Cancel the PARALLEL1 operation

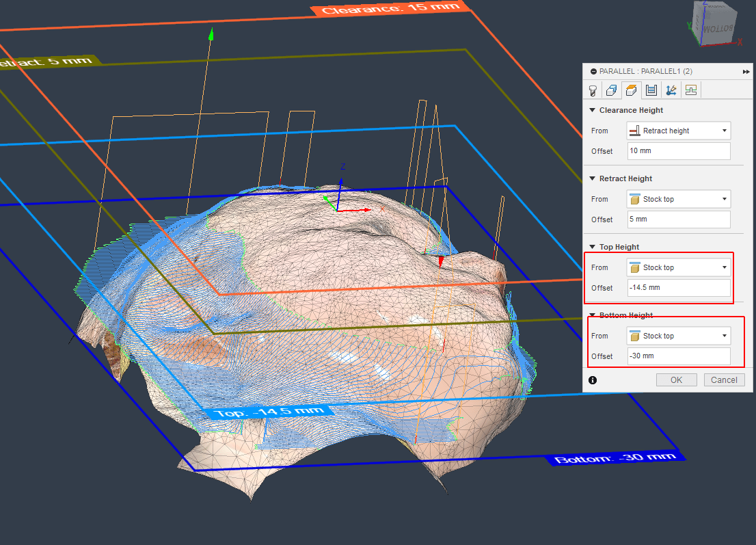point(724,380)
